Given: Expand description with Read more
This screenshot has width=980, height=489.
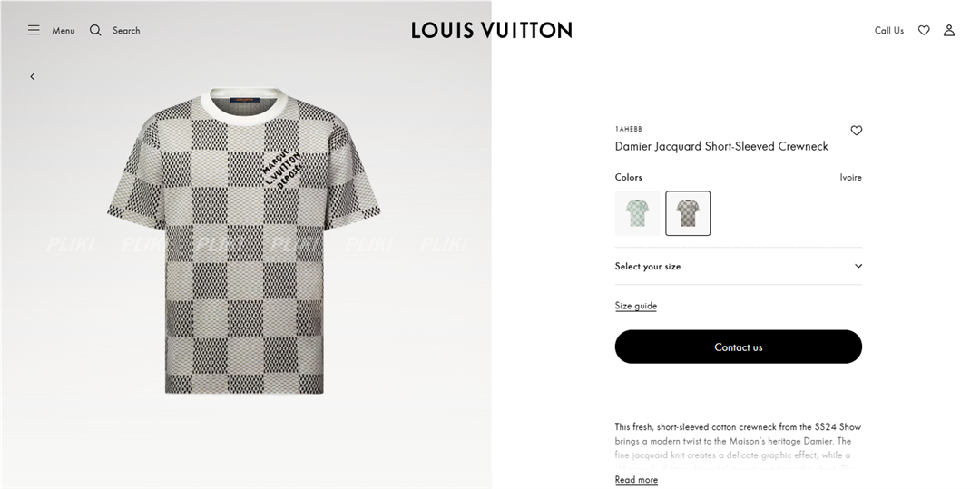Looking at the screenshot, I should (x=636, y=480).
